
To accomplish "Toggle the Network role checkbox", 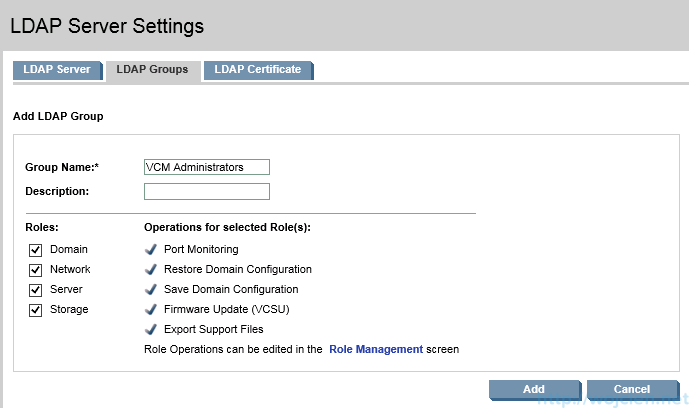I will pyautogui.click(x=35, y=270).
